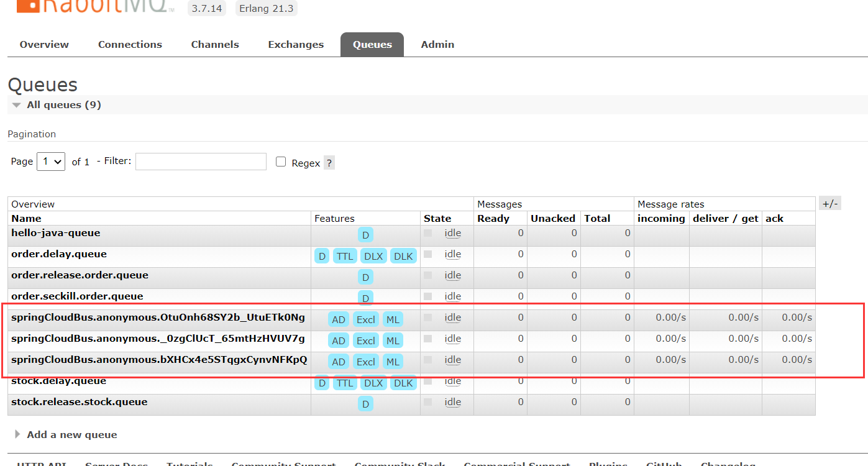Image resolution: width=868 pixels, height=466 pixels.
Task: Open the Regex help question mark
Action: [329, 163]
